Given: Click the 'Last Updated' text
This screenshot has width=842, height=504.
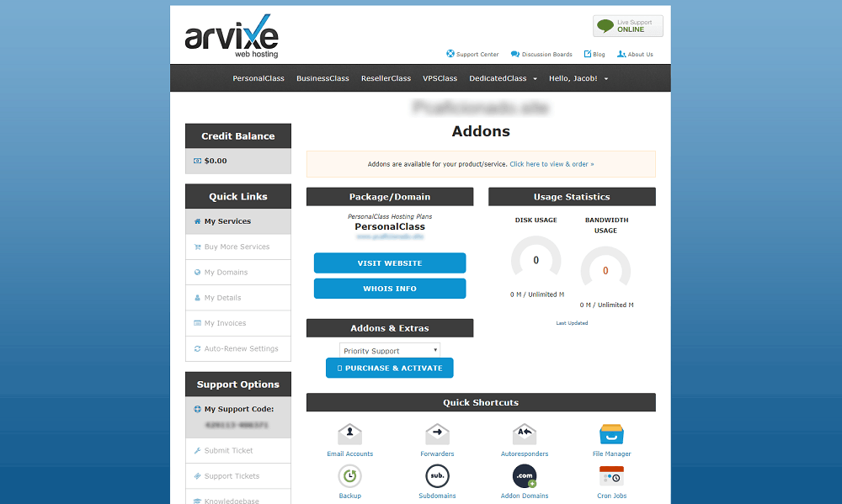Looking at the screenshot, I should point(572,323).
